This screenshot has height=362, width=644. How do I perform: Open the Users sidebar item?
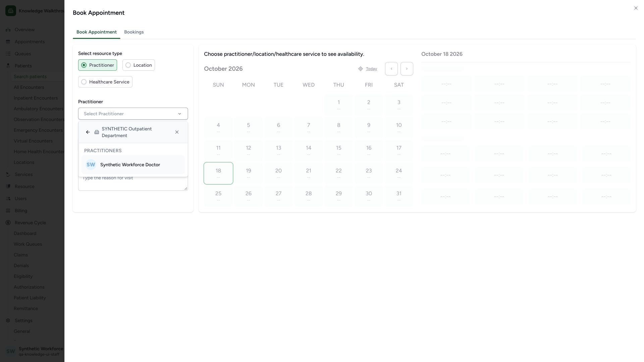point(20,198)
